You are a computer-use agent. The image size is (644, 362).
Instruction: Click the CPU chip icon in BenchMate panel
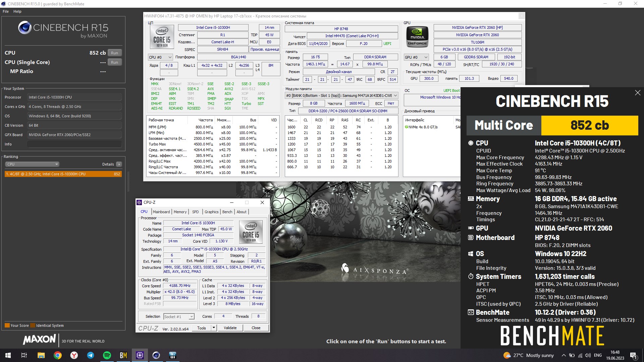pos(471,143)
